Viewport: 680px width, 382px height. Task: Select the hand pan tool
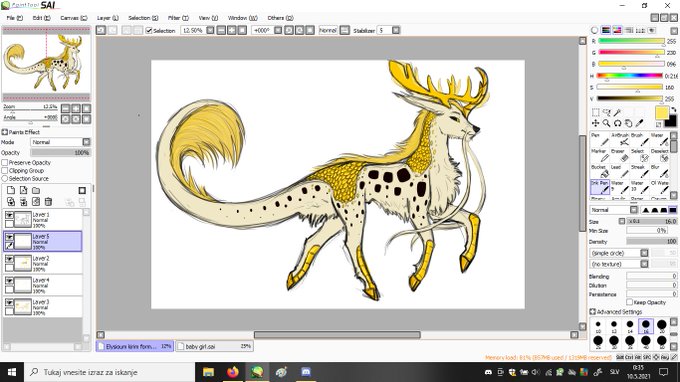[x=628, y=123]
